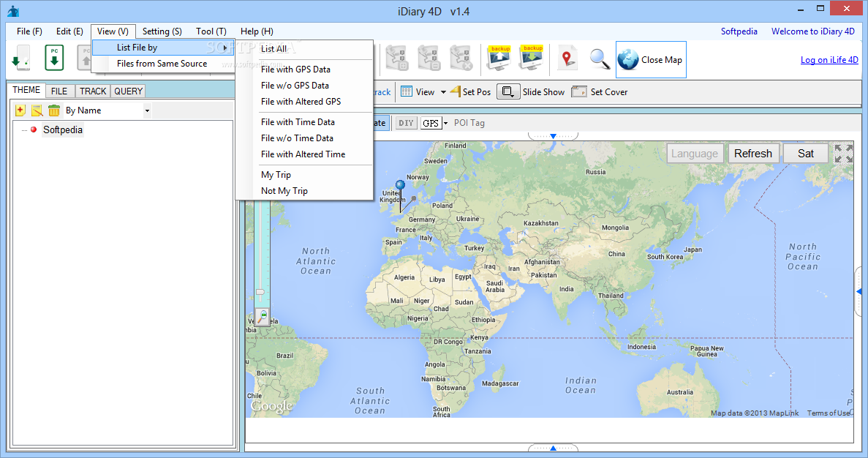
Task: Open the Tool (T) menu
Action: point(211,31)
